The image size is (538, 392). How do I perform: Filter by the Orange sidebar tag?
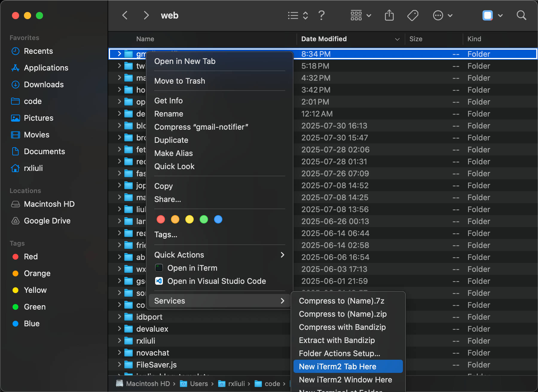click(x=31, y=273)
